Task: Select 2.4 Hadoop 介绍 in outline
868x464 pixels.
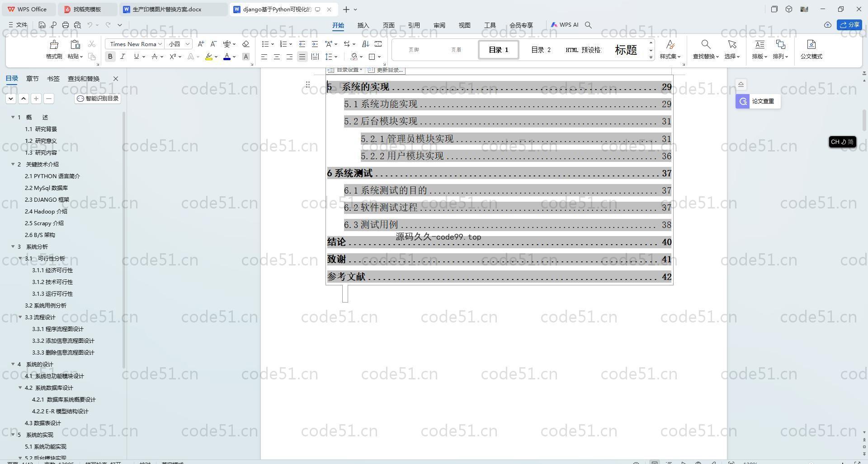Action: (46, 211)
